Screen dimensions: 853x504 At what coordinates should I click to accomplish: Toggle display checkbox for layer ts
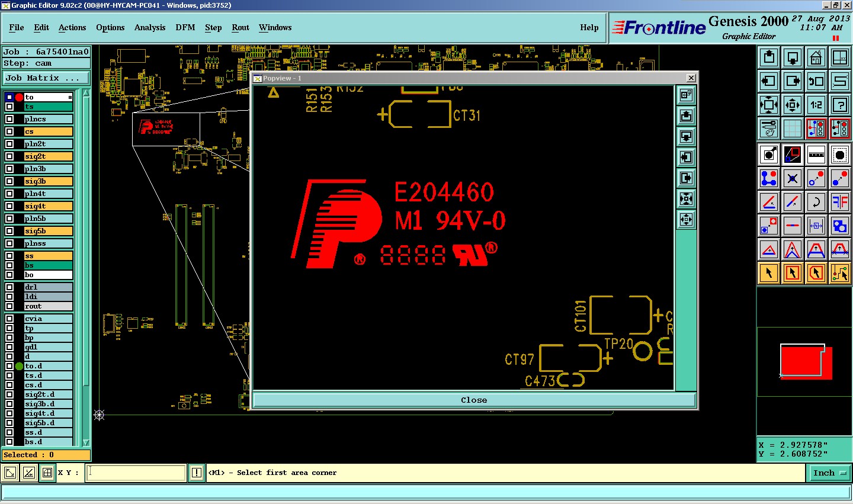click(x=9, y=107)
